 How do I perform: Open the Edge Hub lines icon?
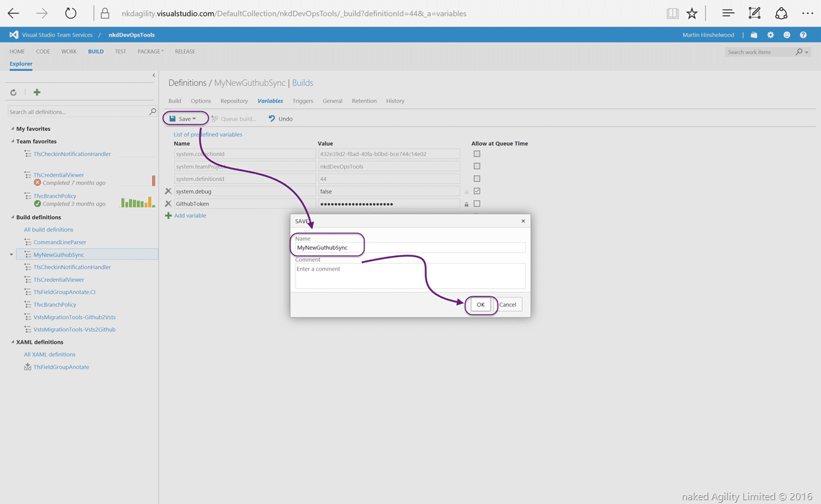pos(728,13)
